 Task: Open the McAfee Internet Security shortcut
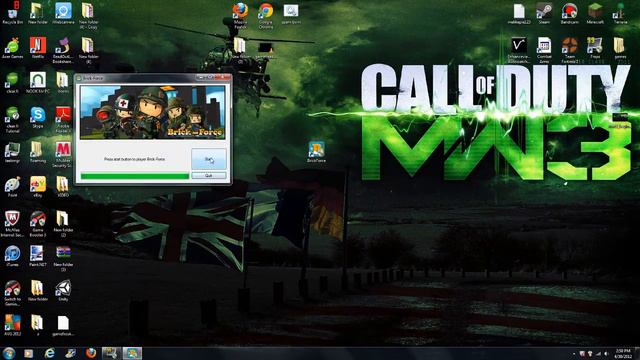pyautogui.click(x=12, y=224)
